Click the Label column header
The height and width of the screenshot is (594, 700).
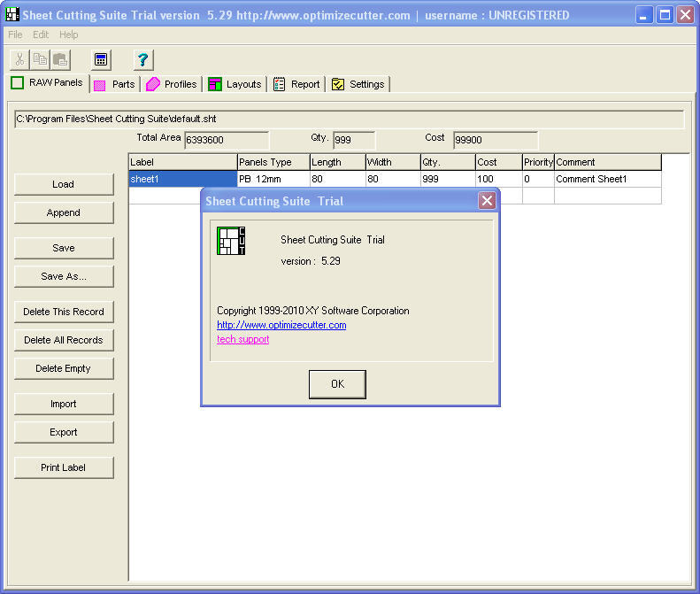pyautogui.click(x=183, y=162)
